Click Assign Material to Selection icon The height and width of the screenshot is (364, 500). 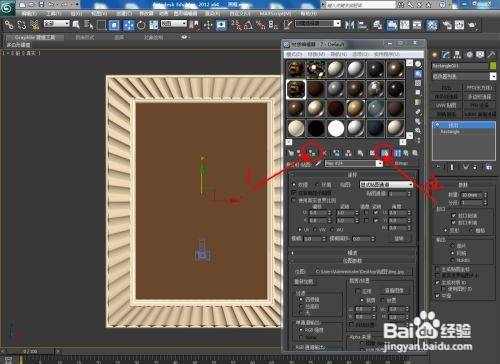[312, 153]
